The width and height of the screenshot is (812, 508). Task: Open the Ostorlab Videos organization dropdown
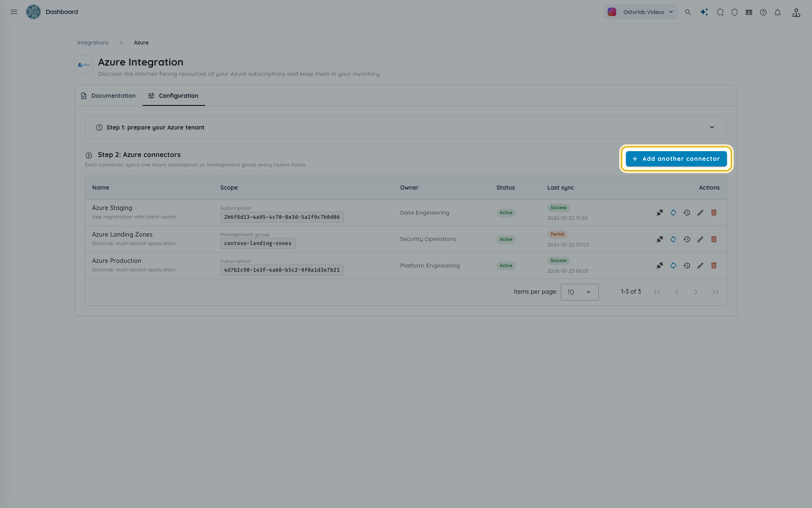[641, 12]
